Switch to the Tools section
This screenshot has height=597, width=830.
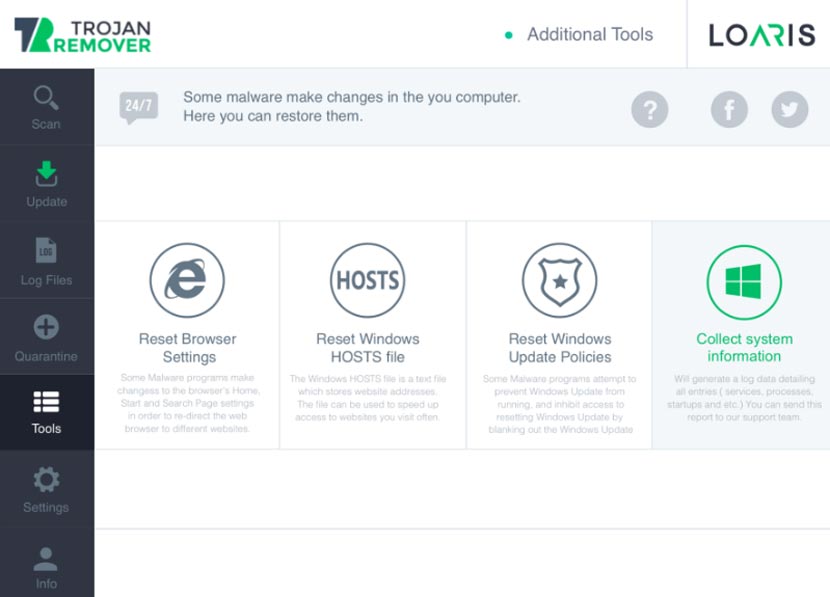click(x=46, y=414)
